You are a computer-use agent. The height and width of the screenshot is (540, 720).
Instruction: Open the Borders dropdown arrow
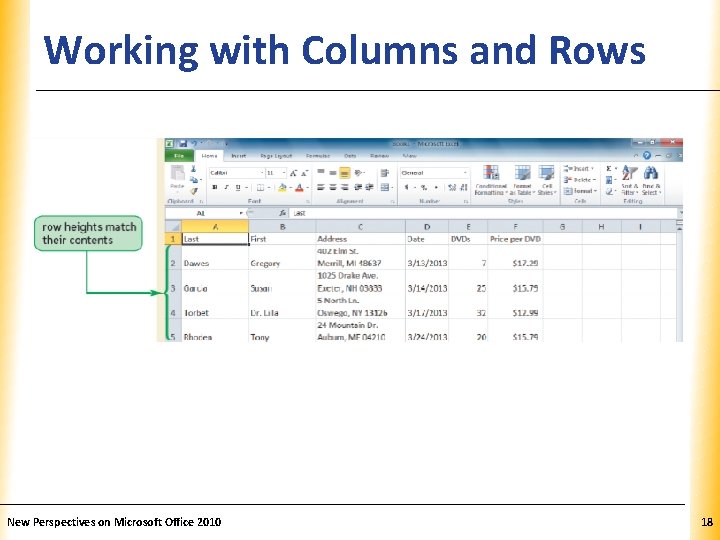click(269, 188)
